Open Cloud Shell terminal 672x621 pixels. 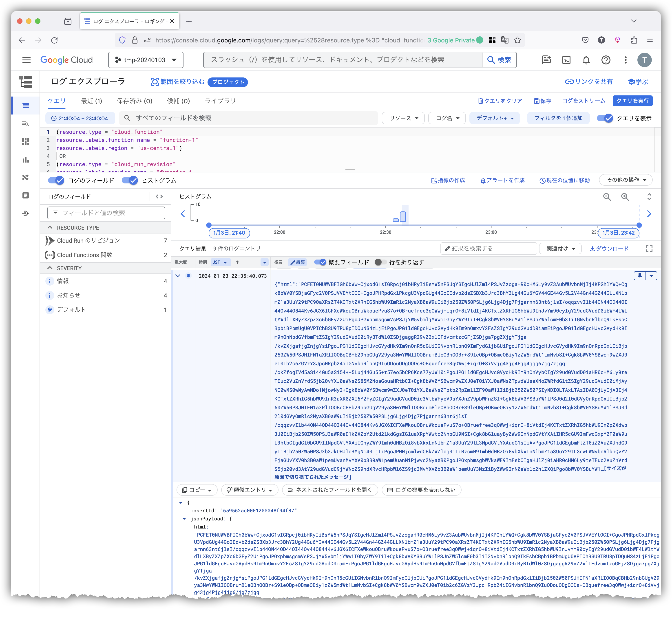click(x=566, y=60)
